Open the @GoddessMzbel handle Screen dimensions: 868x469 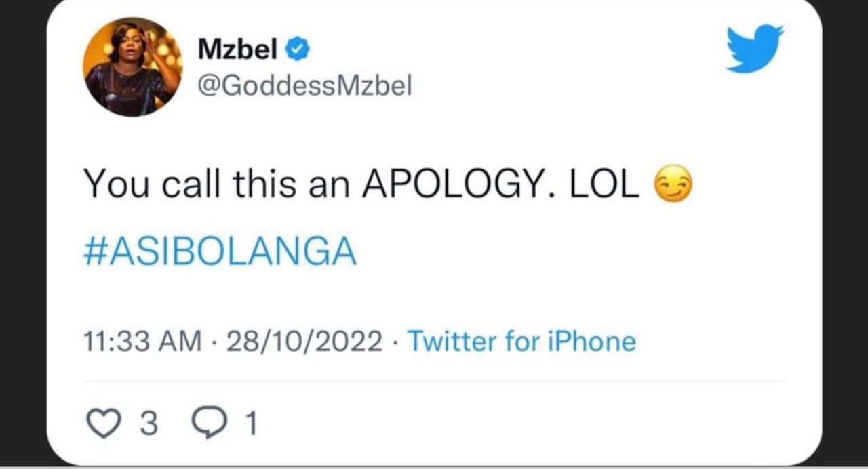click(304, 86)
